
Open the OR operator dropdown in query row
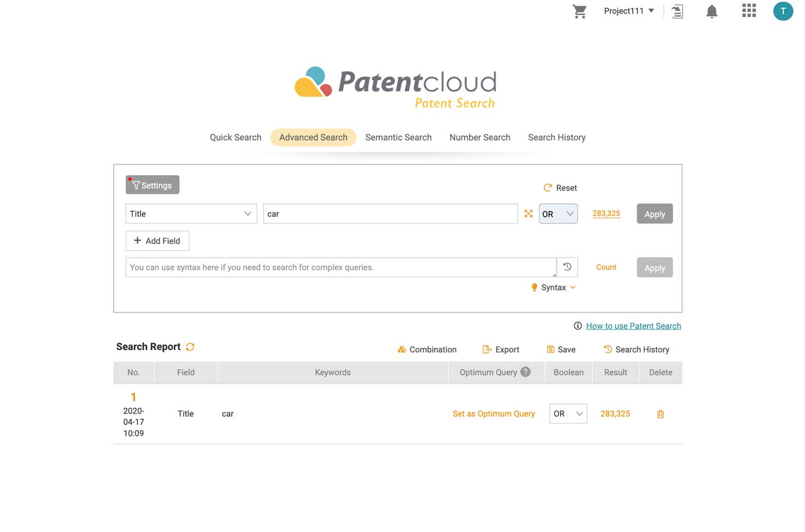click(558, 214)
